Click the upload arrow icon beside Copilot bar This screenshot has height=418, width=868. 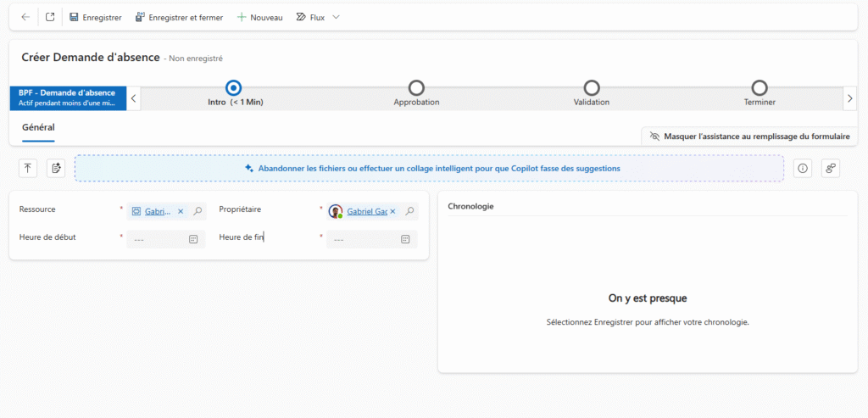(28, 169)
